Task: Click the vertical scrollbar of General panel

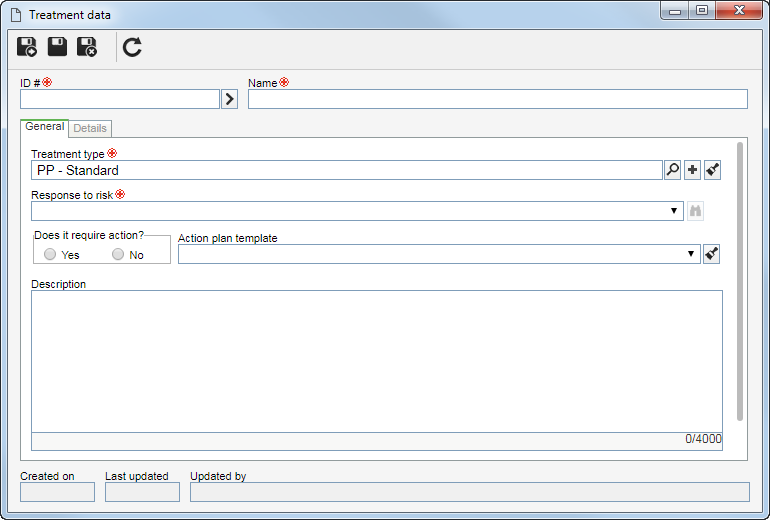Action: [x=740, y=281]
